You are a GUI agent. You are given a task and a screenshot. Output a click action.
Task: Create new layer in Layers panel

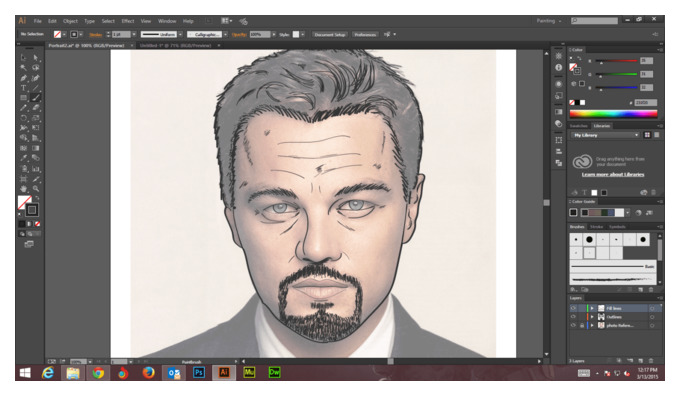[x=641, y=361]
